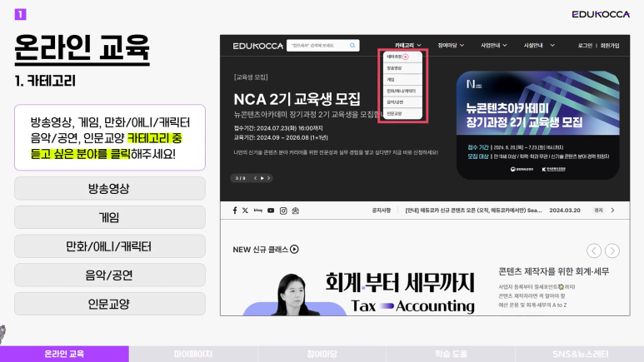Select 테마과정 in the category dropdown
Image resolution: width=644 pixels, height=362 pixels.
(402, 57)
